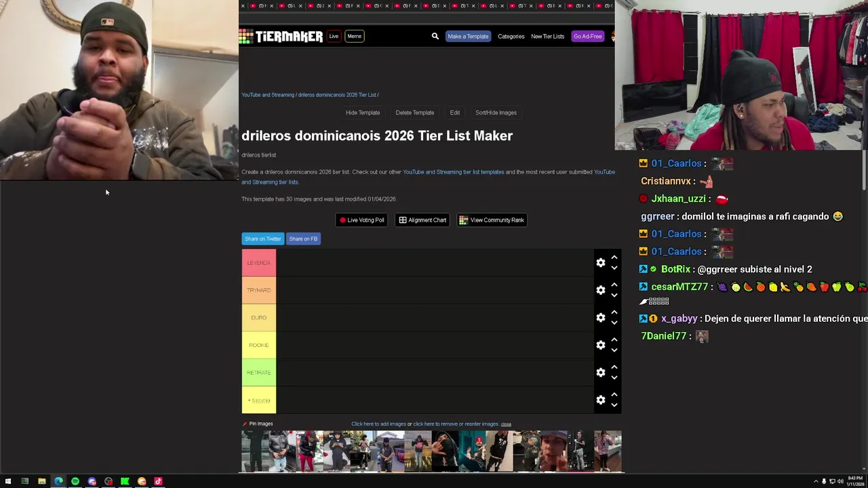
Task: Open the Alignment Chart button
Action: [422, 220]
